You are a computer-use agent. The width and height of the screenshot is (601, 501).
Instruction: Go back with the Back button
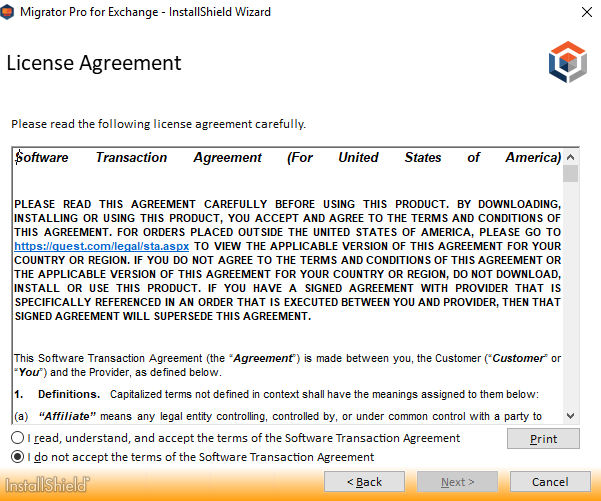pyautogui.click(x=364, y=481)
